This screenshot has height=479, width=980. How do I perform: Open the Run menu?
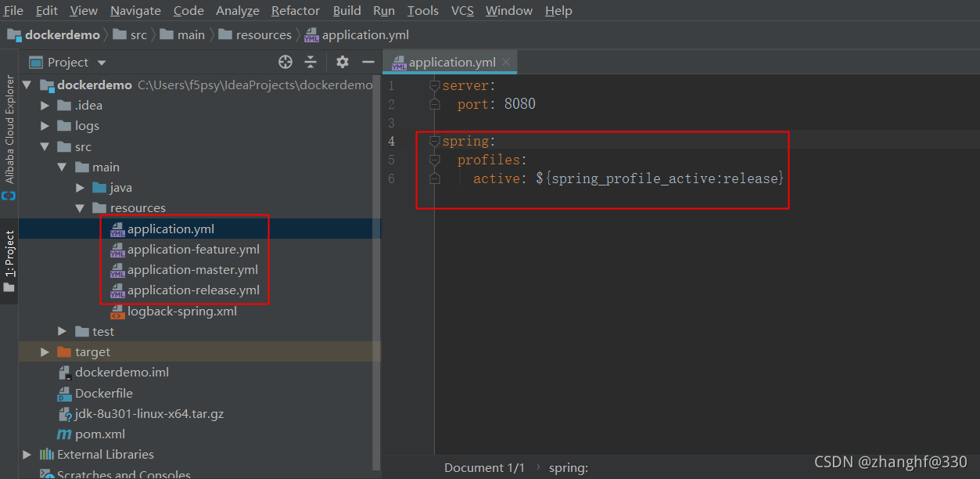coord(384,10)
